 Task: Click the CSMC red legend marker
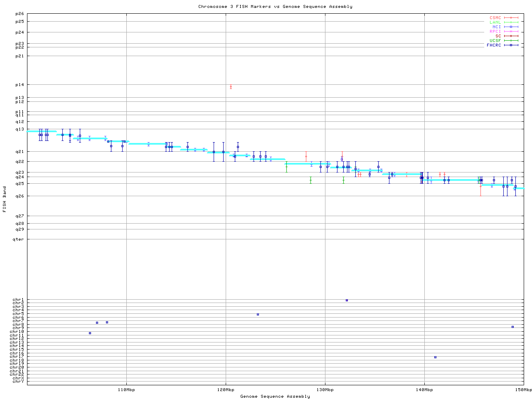[511, 18]
